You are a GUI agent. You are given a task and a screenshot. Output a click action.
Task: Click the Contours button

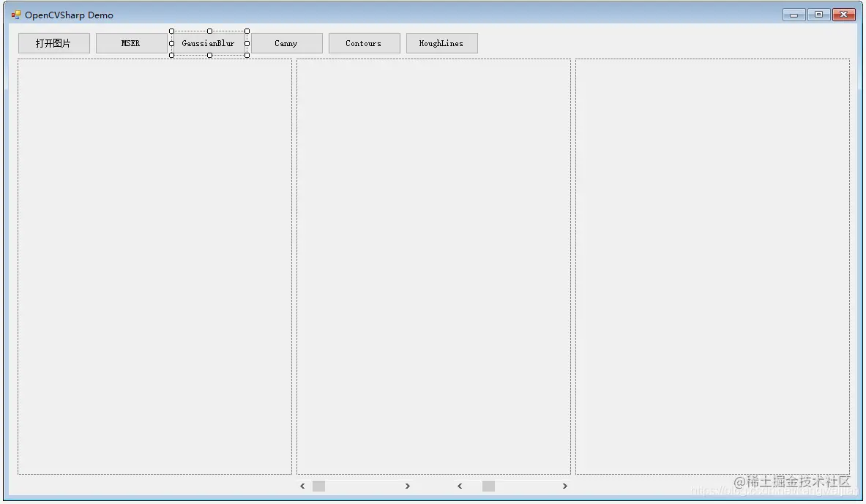click(x=364, y=42)
